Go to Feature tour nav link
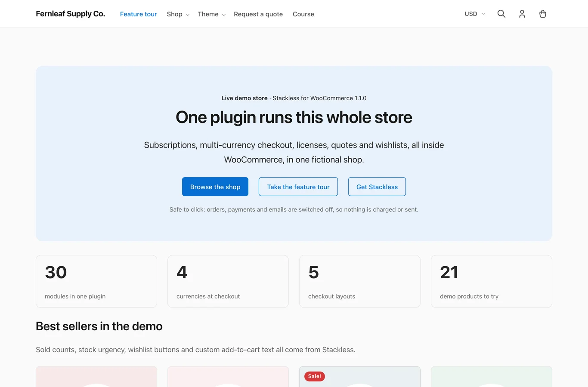 [138, 14]
